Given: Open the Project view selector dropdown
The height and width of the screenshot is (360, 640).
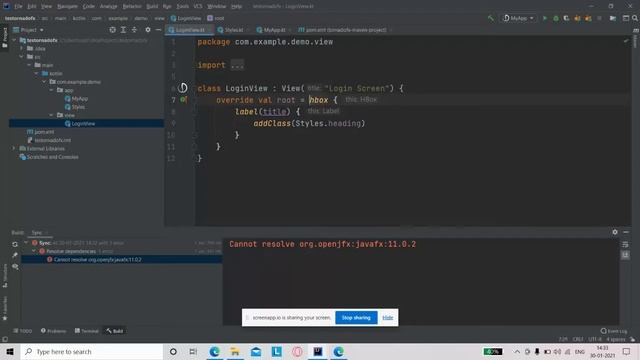Looking at the screenshot, I should point(28,30).
